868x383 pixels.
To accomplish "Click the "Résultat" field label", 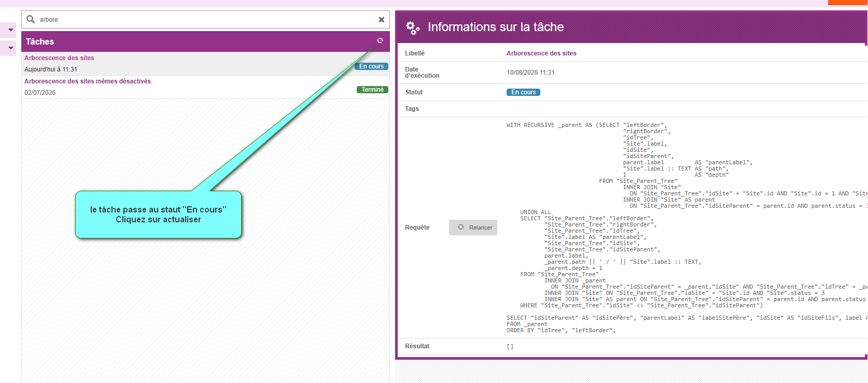I will (x=417, y=346).
